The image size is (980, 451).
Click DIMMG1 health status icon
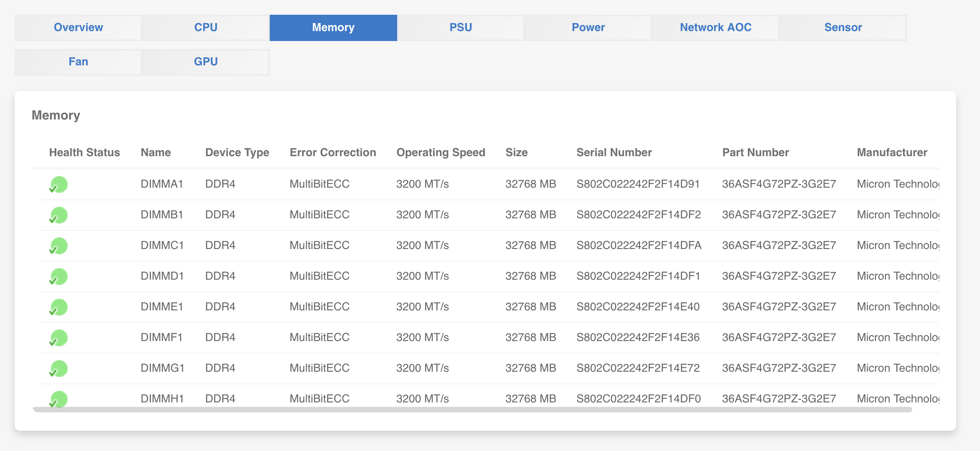(58, 368)
